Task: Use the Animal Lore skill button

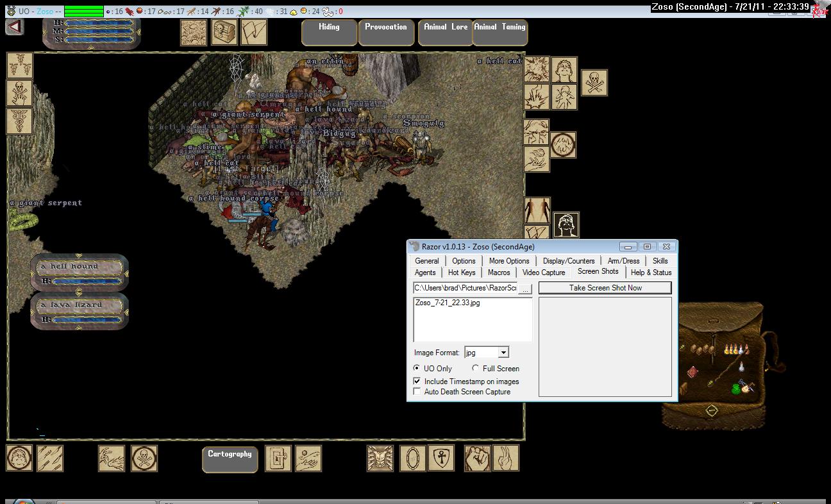Action: point(446,32)
